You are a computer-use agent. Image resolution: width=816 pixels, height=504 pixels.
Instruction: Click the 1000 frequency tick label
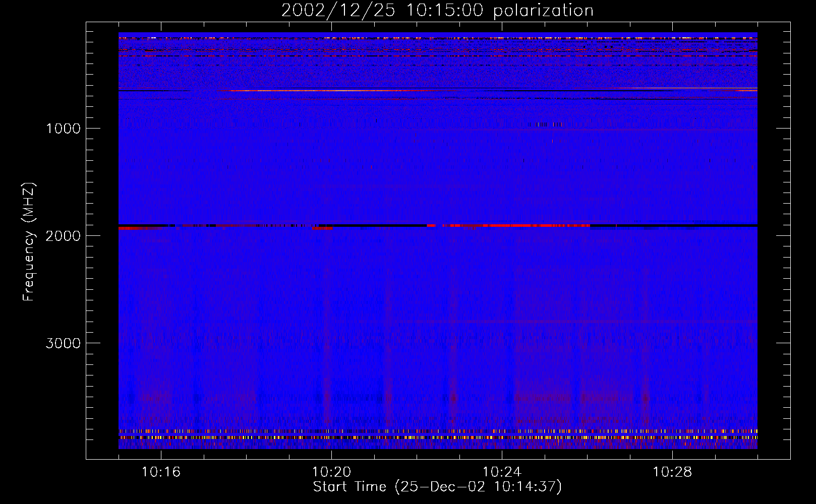click(x=63, y=129)
